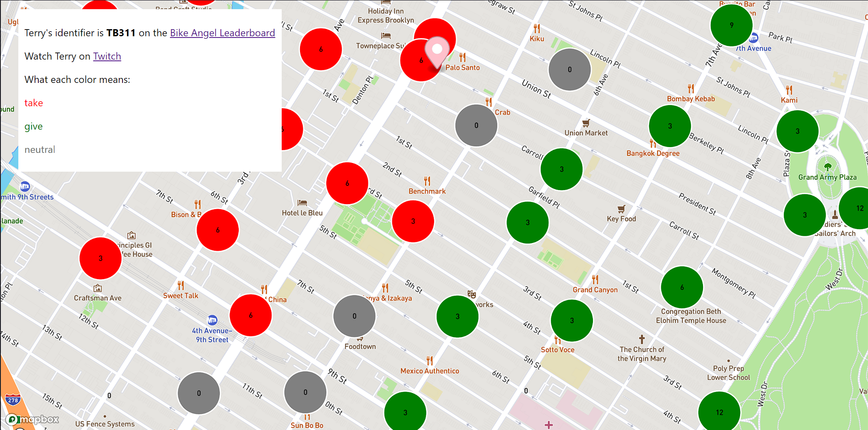Select gray station marker beside Crab restaurant
868x430 pixels.
pos(476,125)
